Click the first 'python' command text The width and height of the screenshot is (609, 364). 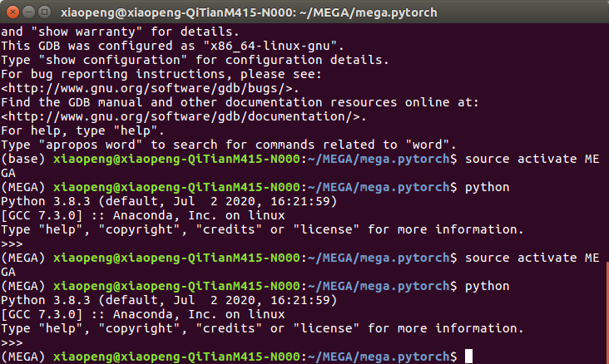(x=487, y=188)
